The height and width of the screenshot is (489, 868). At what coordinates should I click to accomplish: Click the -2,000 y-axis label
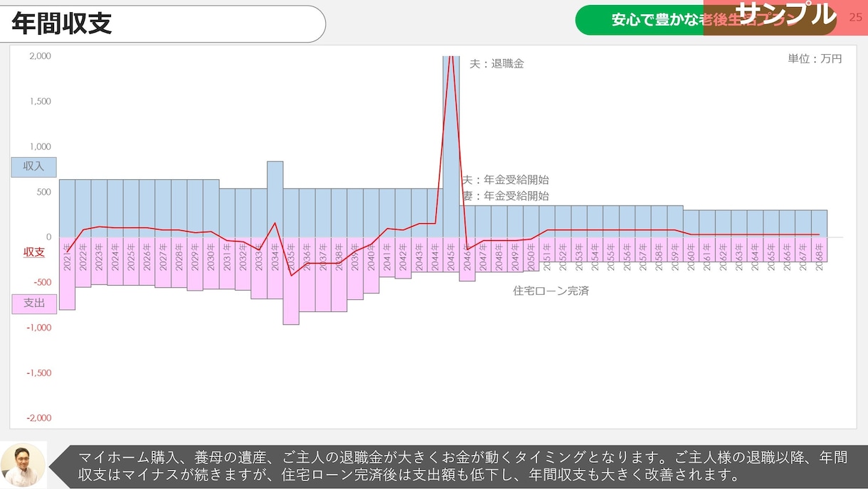pyautogui.click(x=38, y=418)
